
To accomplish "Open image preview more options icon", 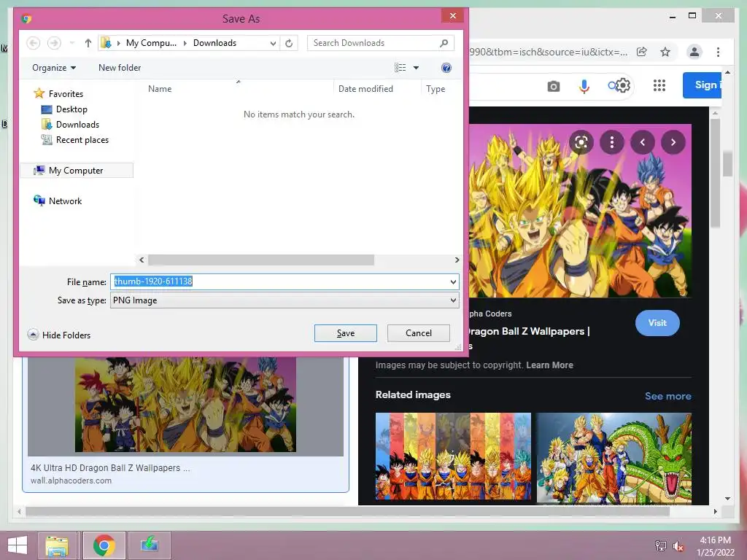I will (x=612, y=142).
